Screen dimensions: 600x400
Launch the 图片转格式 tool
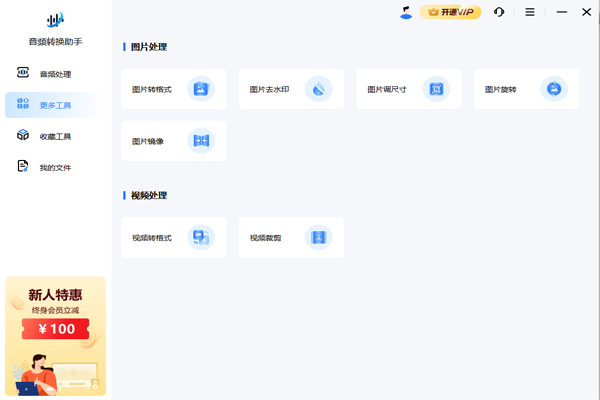[x=173, y=89]
